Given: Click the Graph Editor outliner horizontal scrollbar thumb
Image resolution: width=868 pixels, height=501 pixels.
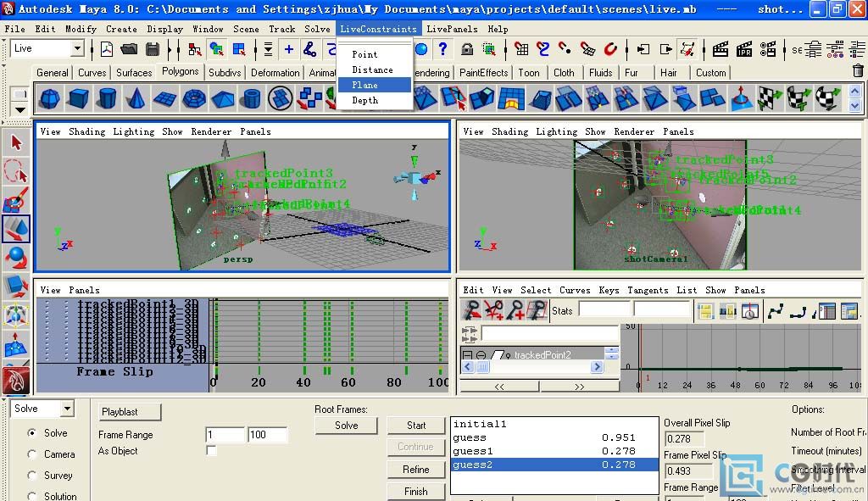Looking at the screenshot, I should pyautogui.click(x=482, y=366).
